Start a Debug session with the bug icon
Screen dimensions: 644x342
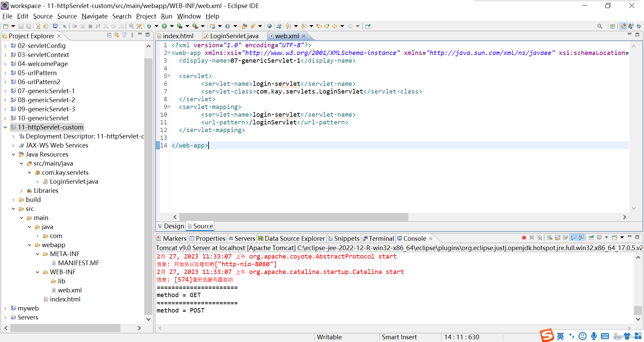tap(149, 26)
